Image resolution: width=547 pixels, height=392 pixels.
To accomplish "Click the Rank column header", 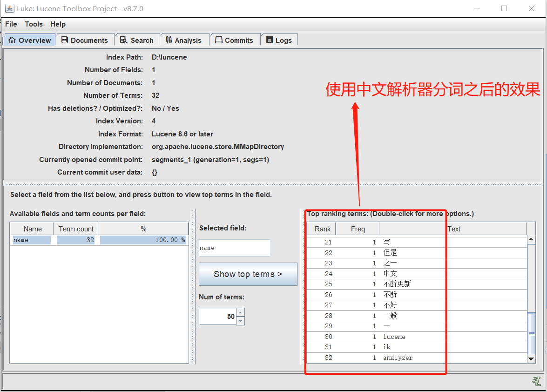I will click(x=322, y=229).
